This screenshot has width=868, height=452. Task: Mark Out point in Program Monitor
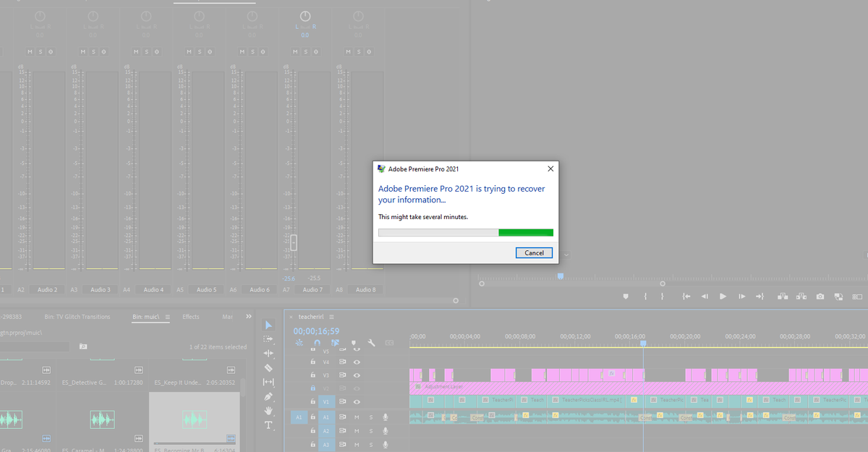point(662,297)
